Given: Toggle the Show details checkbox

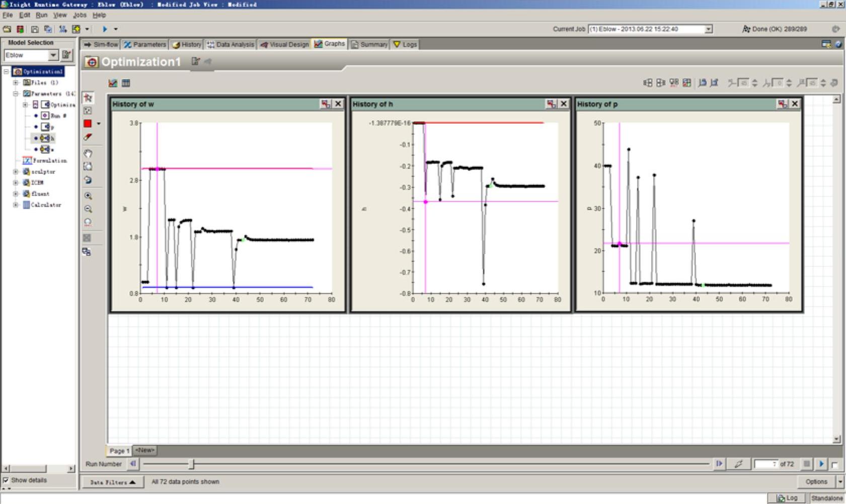Looking at the screenshot, I should click(6, 480).
